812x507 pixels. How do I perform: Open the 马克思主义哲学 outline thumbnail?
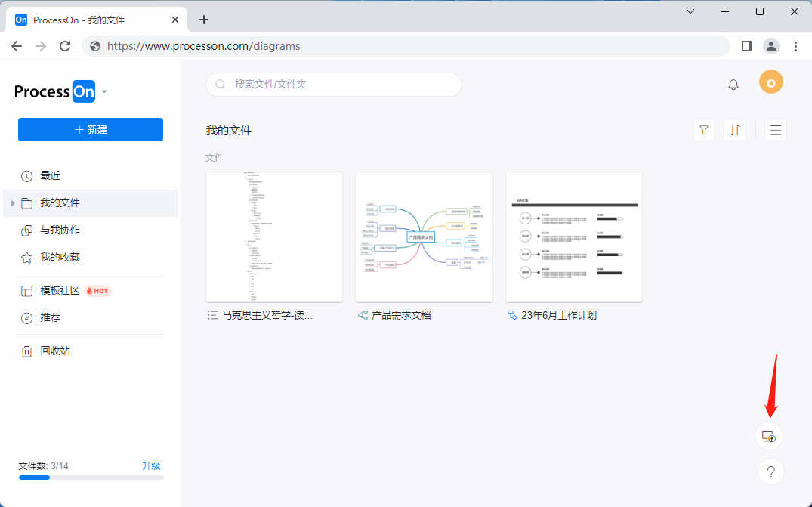[x=274, y=237]
